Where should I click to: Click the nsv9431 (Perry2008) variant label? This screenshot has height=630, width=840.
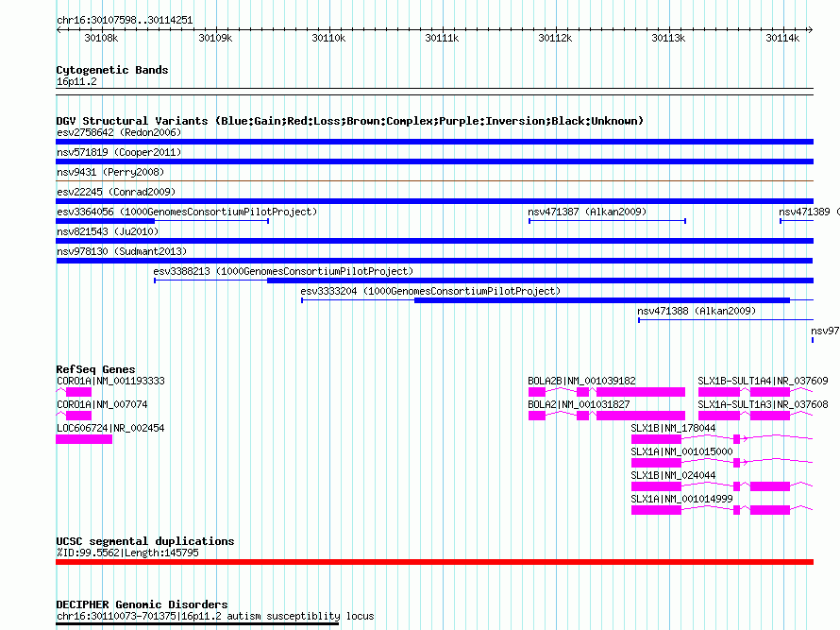click(110, 172)
